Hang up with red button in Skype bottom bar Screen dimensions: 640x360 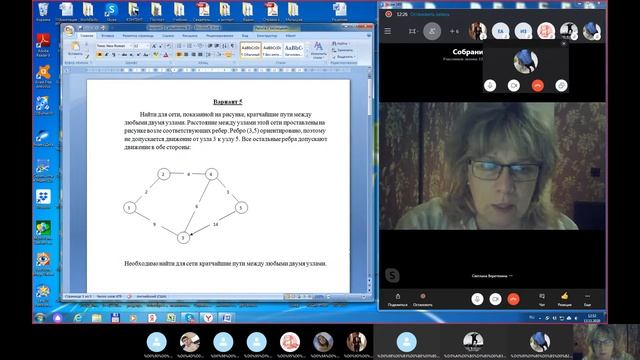pyautogui.click(x=513, y=299)
